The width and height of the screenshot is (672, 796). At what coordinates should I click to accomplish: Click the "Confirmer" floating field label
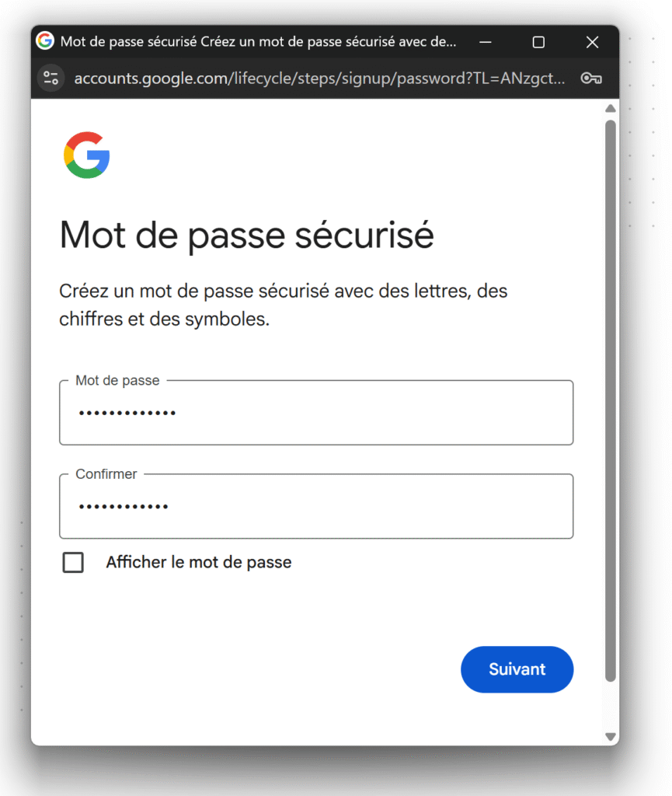pyautogui.click(x=106, y=474)
